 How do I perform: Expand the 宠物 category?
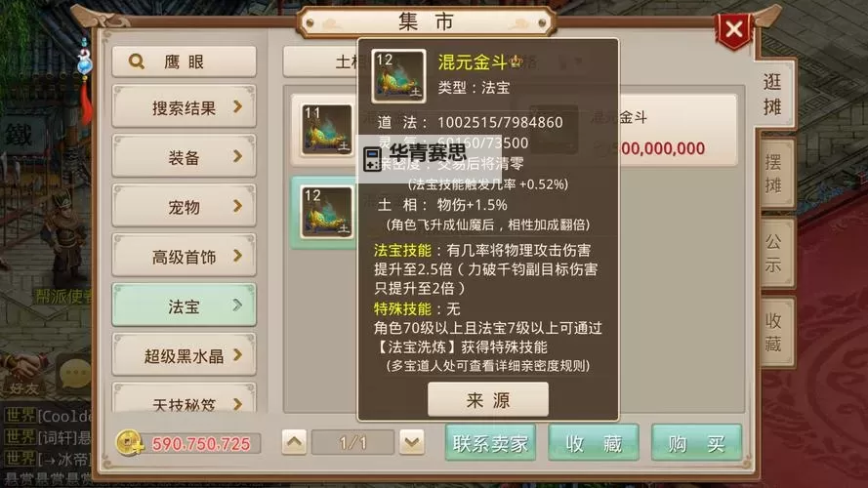(184, 206)
